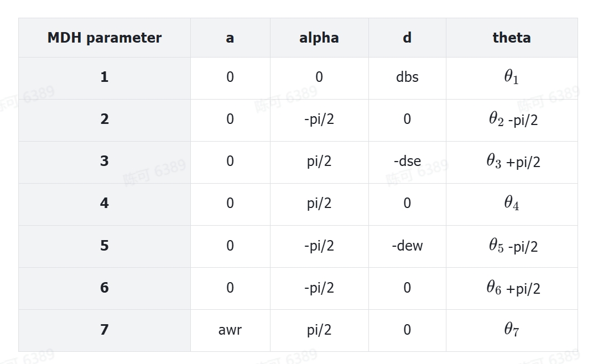Click the "theta" column header
The width and height of the screenshot is (593, 364).
tap(512, 38)
